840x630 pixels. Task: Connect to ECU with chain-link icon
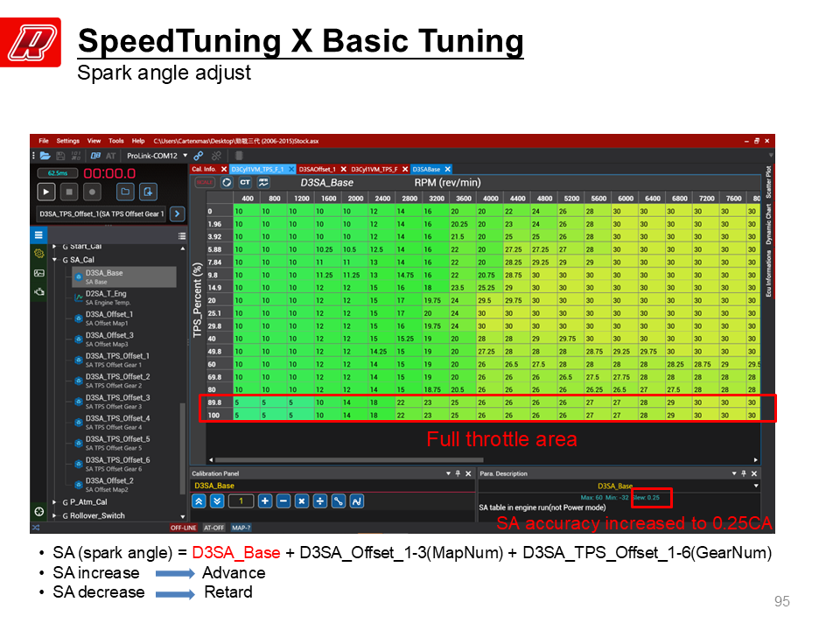click(199, 156)
